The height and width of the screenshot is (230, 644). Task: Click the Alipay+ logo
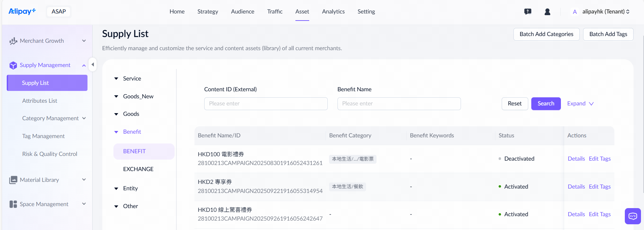point(22,11)
